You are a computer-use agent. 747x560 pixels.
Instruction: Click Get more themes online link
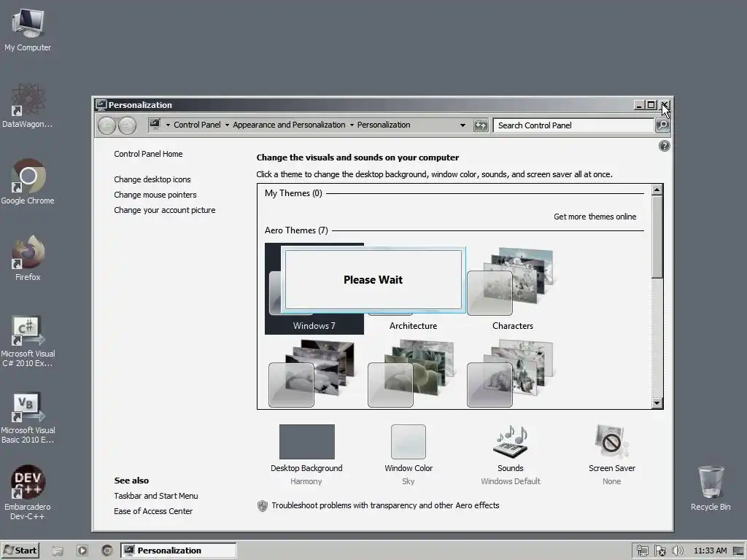pyautogui.click(x=595, y=217)
